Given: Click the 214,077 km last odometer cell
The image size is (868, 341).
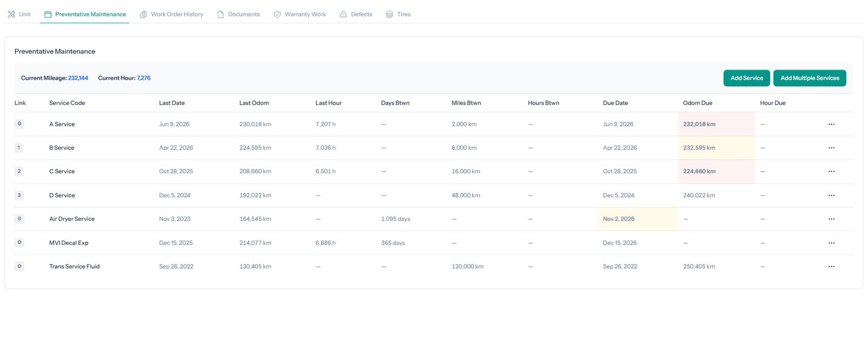Looking at the screenshot, I should (x=255, y=243).
